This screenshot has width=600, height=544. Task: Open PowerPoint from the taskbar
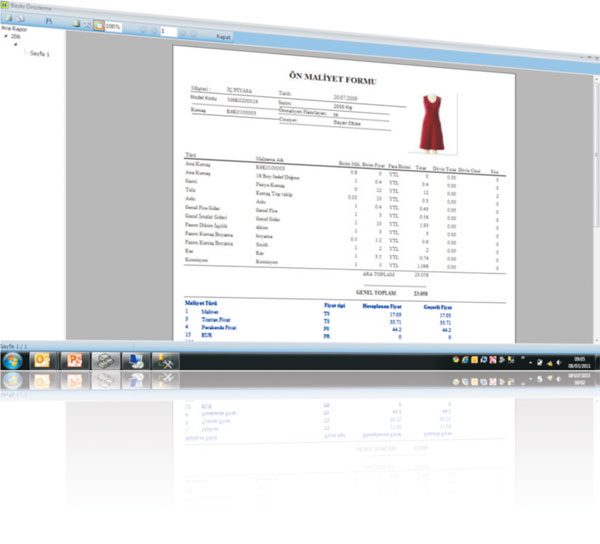coord(74,361)
